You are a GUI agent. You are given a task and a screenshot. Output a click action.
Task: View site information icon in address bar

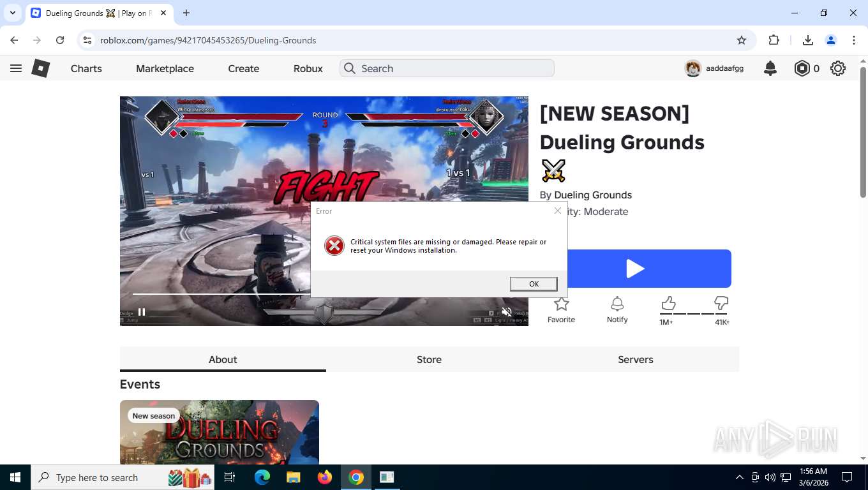point(87,40)
